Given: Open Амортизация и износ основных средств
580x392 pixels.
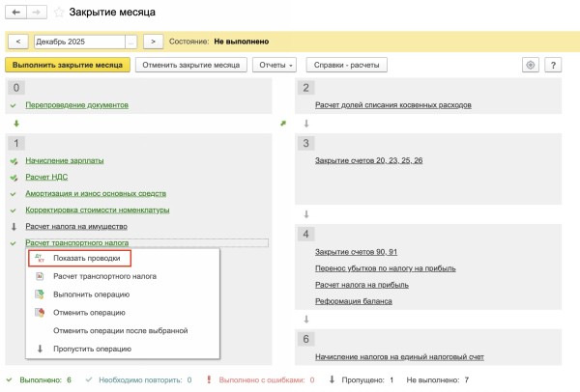Looking at the screenshot, I should click(96, 193).
